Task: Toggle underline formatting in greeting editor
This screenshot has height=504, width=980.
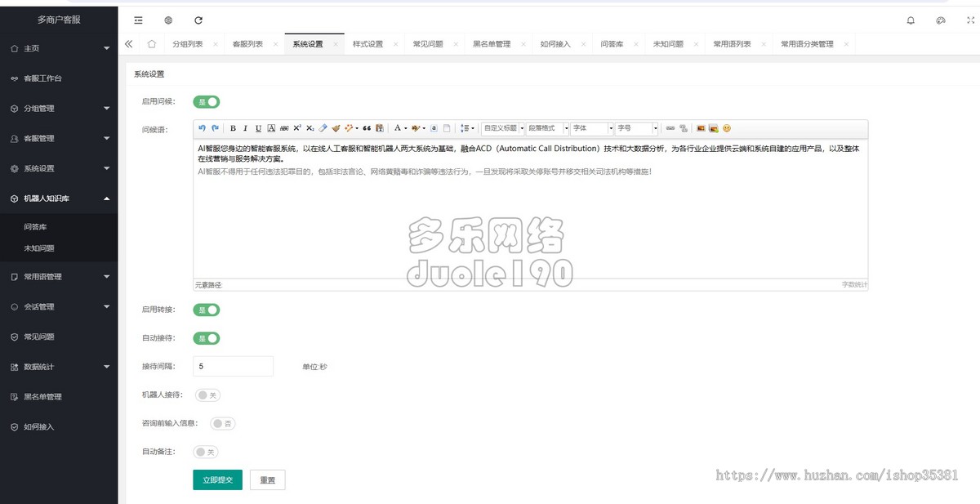Action: pos(258,128)
